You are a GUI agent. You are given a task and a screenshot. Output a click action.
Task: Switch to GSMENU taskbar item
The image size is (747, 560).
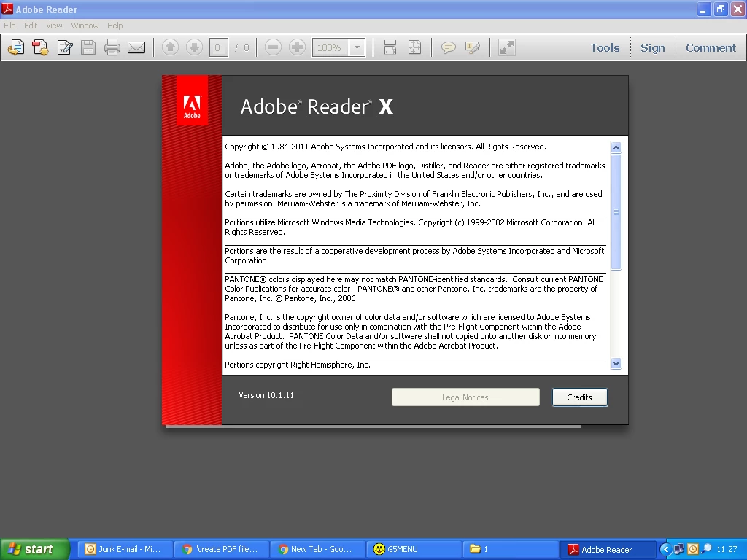[x=414, y=549]
